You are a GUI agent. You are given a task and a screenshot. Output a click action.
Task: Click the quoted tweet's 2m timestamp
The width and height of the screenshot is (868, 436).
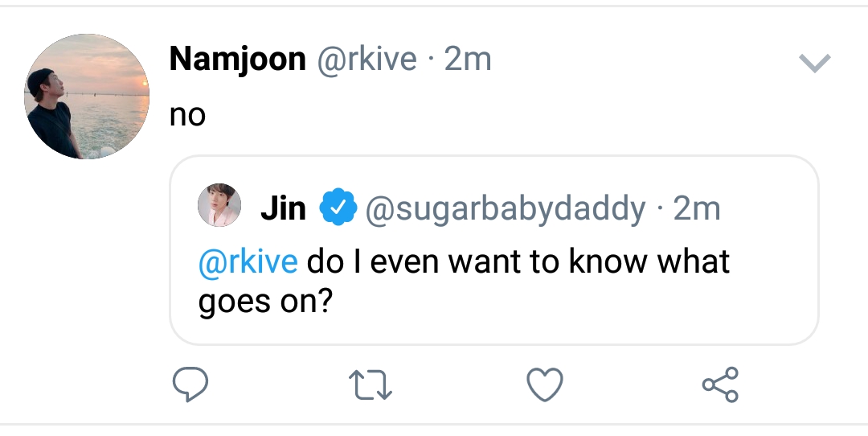tap(696, 209)
